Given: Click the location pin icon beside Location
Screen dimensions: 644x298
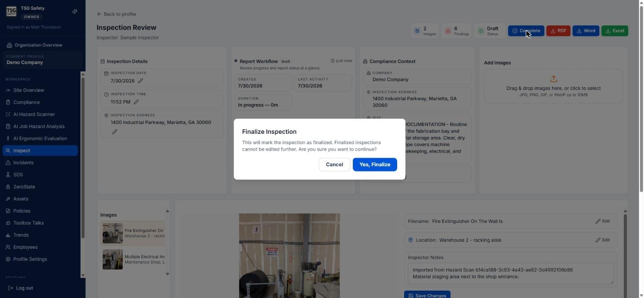Looking at the screenshot, I should pyautogui.click(x=410, y=240).
